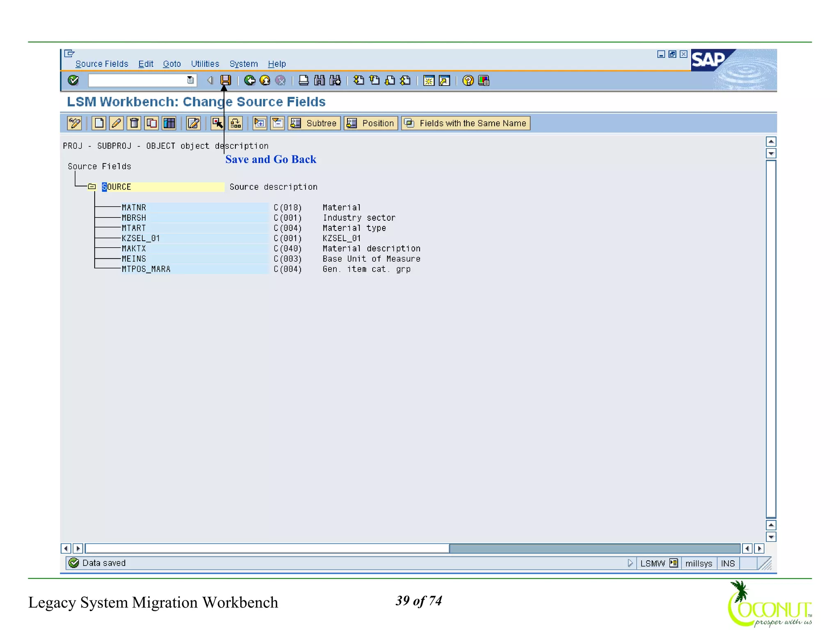Click the Find Next binoculars icon
Viewport: 840px width, 630px height.
pyautogui.click(x=335, y=80)
